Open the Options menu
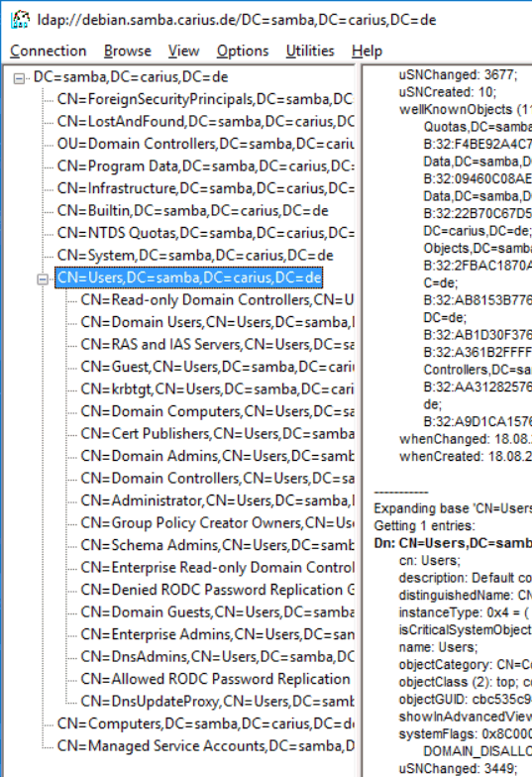 (243, 52)
